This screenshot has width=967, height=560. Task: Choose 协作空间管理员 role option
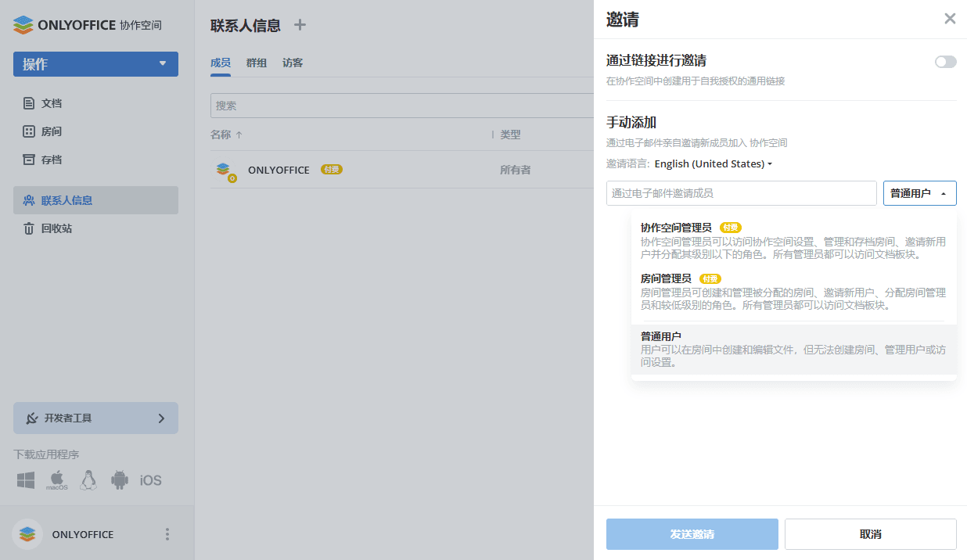click(x=794, y=241)
